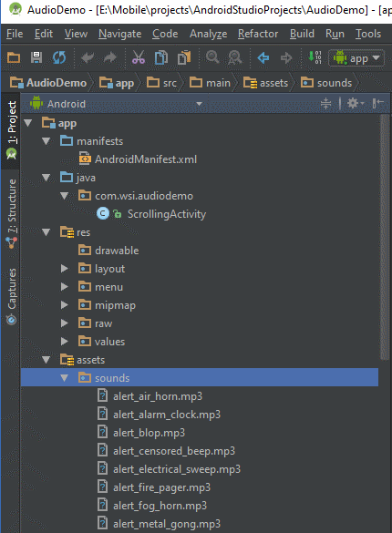392x533 pixels.
Task: Open the Refactor menu
Action: tap(258, 34)
